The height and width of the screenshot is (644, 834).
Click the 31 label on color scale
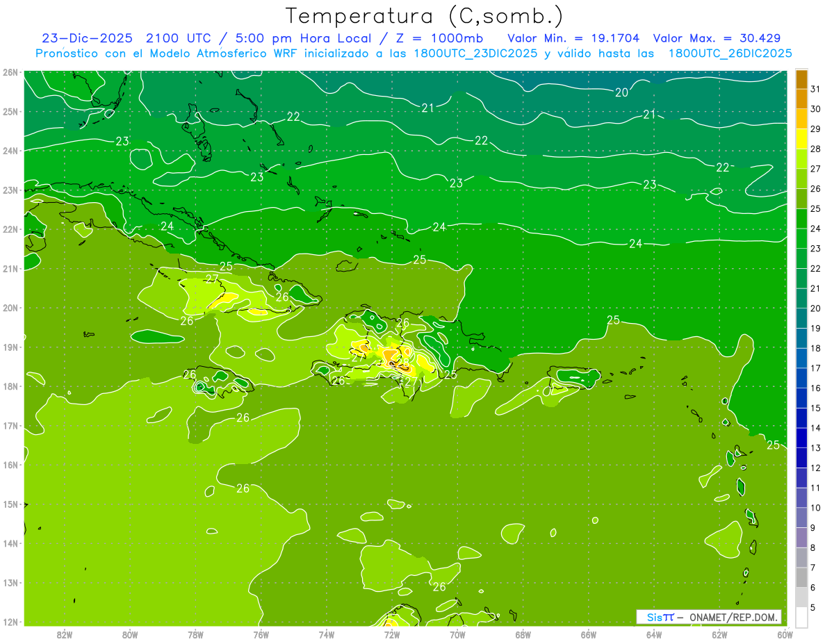point(815,89)
